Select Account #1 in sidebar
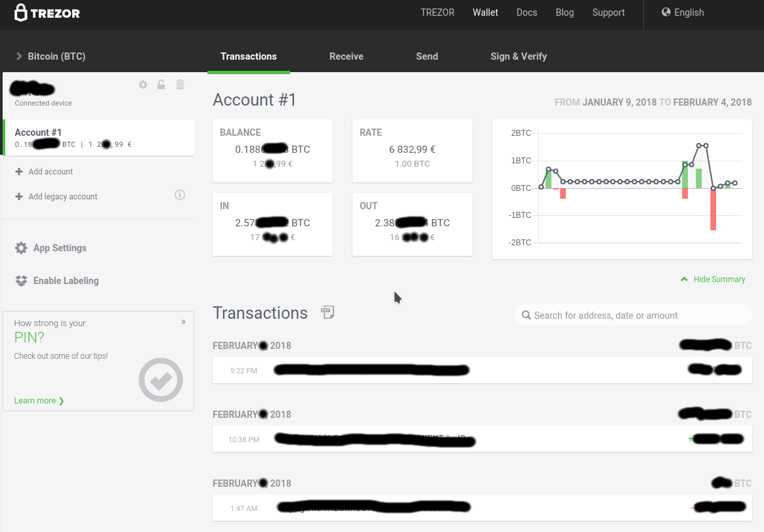 click(99, 138)
